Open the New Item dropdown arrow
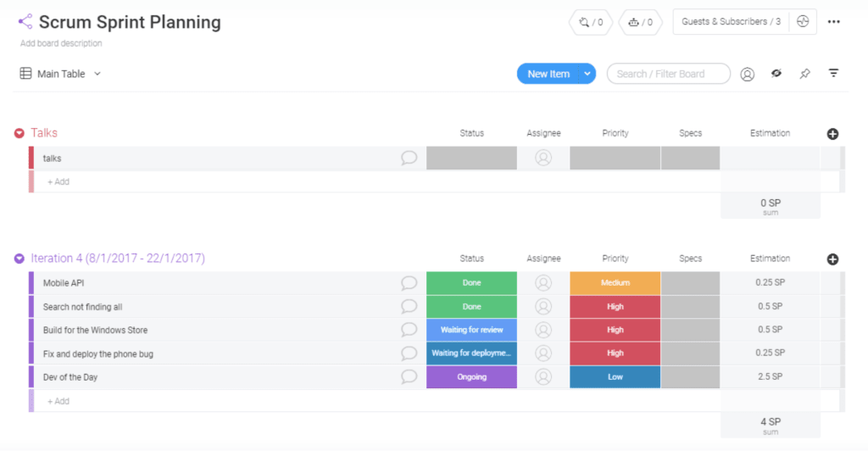 click(587, 74)
